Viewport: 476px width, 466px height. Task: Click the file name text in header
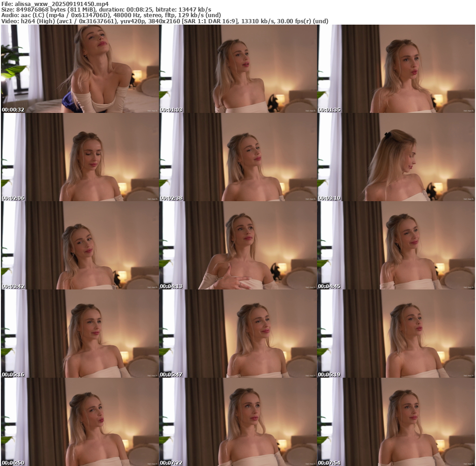point(55,4)
